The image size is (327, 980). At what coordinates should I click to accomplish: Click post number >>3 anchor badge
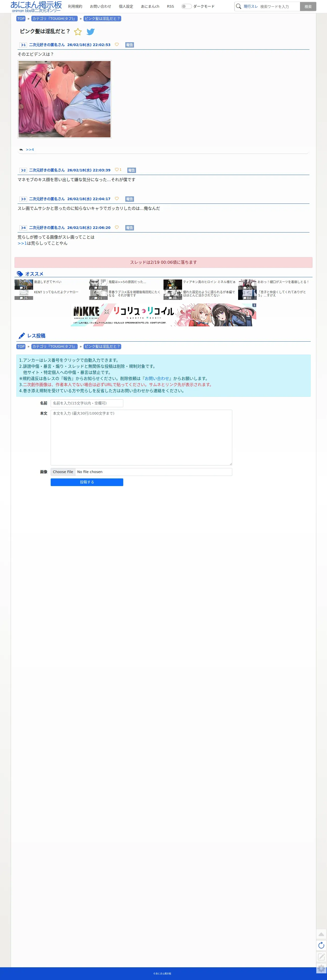pos(23,199)
